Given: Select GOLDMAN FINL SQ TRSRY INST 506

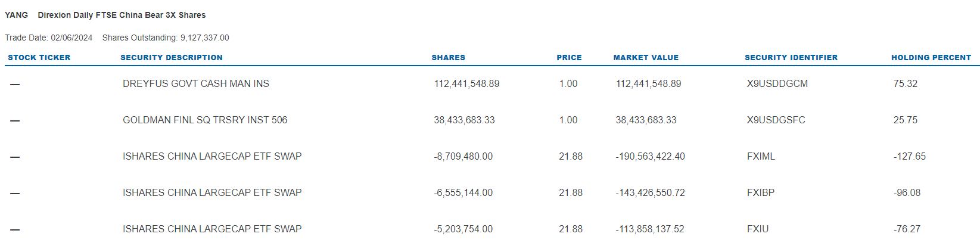Looking at the screenshot, I should (205, 120).
